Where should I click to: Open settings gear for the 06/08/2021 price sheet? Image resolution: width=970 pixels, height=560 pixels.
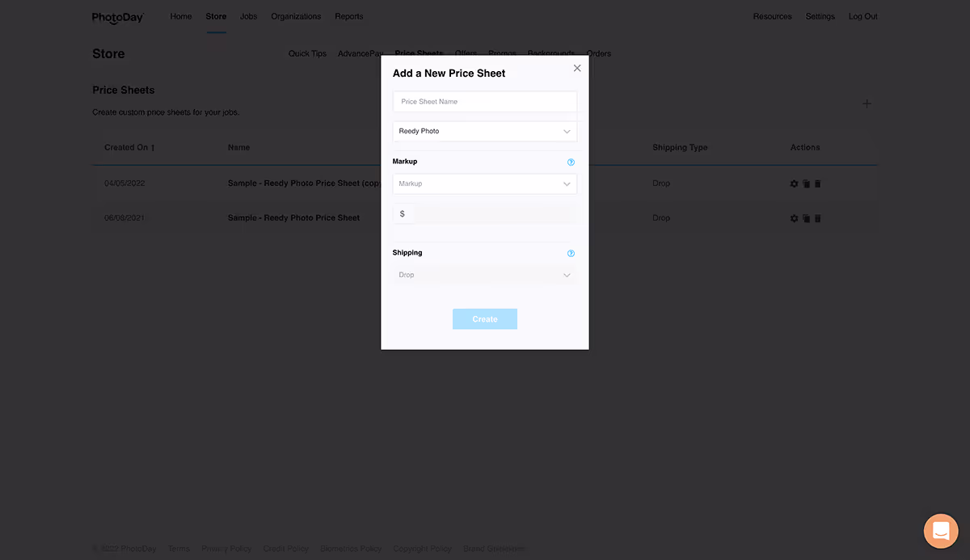(x=794, y=219)
